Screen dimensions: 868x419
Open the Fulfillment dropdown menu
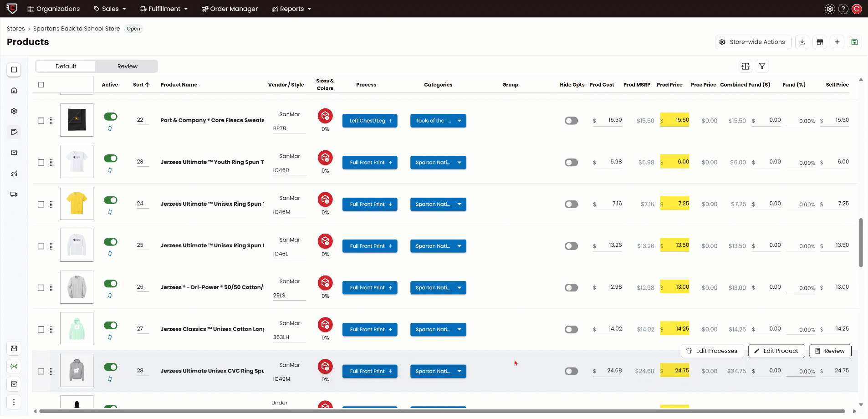pyautogui.click(x=164, y=9)
